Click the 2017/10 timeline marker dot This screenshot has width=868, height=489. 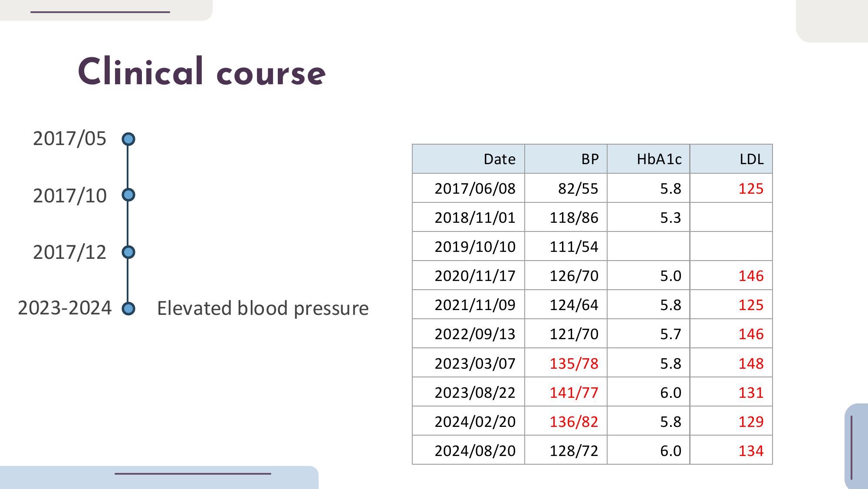[x=128, y=195]
